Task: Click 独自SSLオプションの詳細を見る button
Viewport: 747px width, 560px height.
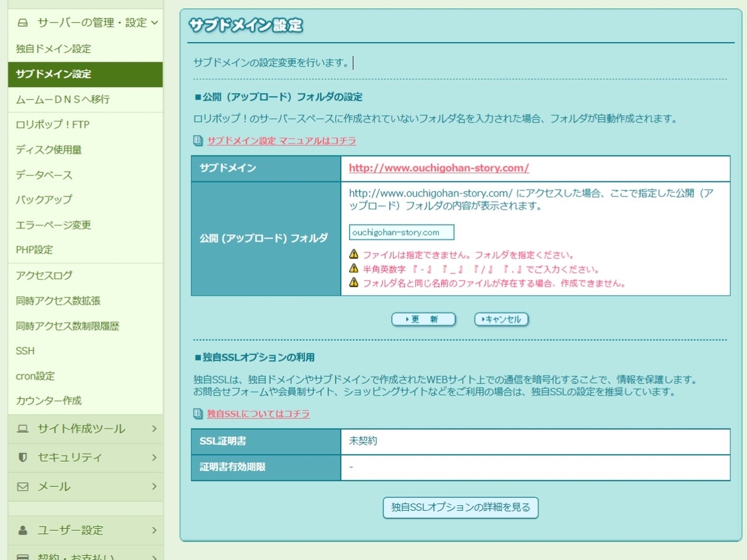Action: click(460, 508)
